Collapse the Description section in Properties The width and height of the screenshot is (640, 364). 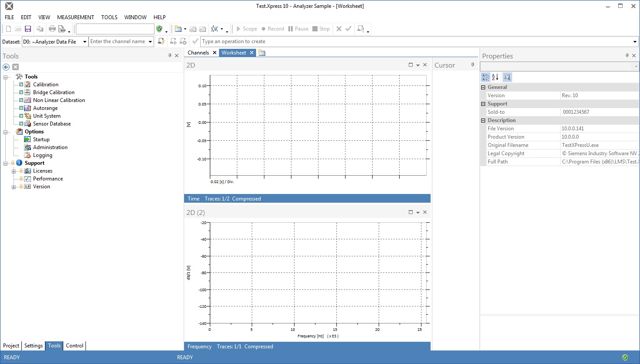(x=483, y=120)
